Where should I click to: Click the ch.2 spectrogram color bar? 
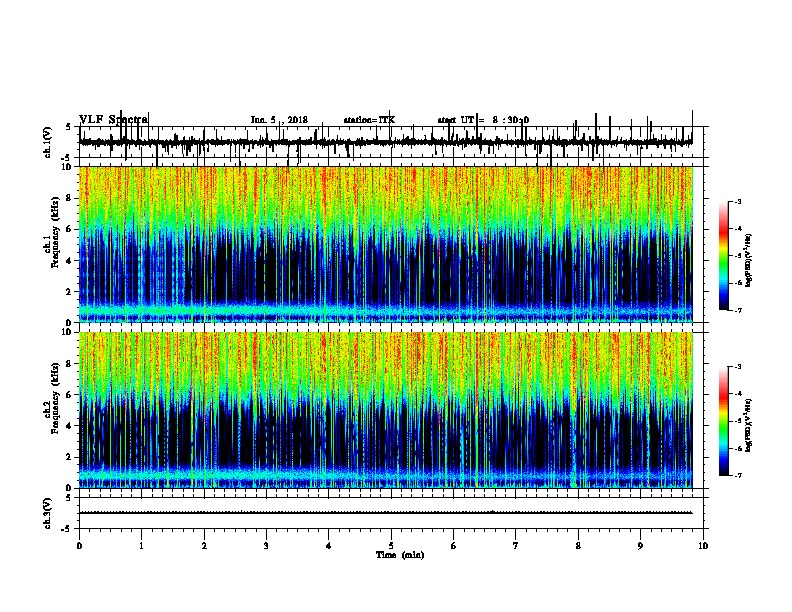(724, 421)
